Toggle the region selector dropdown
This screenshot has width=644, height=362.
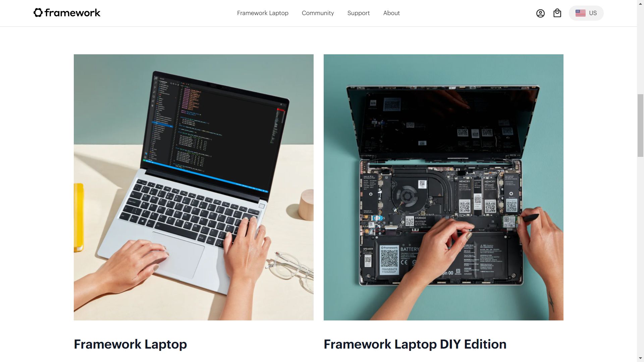point(586,13)
